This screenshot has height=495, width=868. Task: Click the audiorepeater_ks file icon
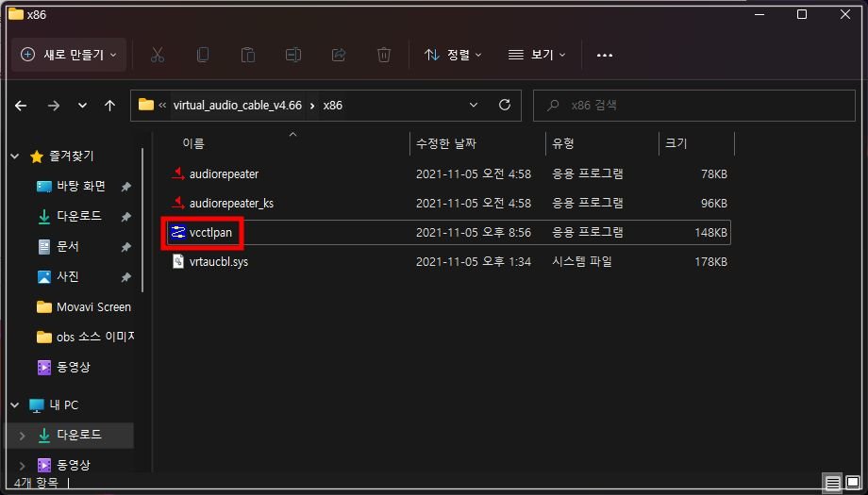point(177,203)
